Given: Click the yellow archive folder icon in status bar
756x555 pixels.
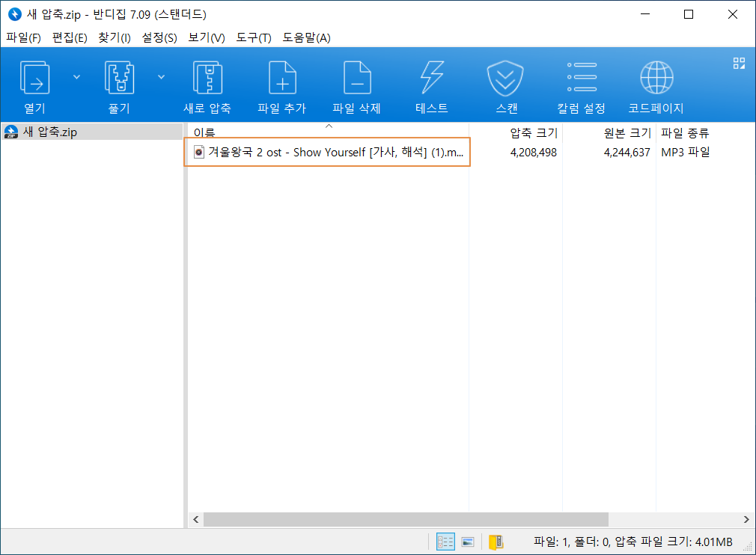Looking at the screenshot, I should point(496,542).
